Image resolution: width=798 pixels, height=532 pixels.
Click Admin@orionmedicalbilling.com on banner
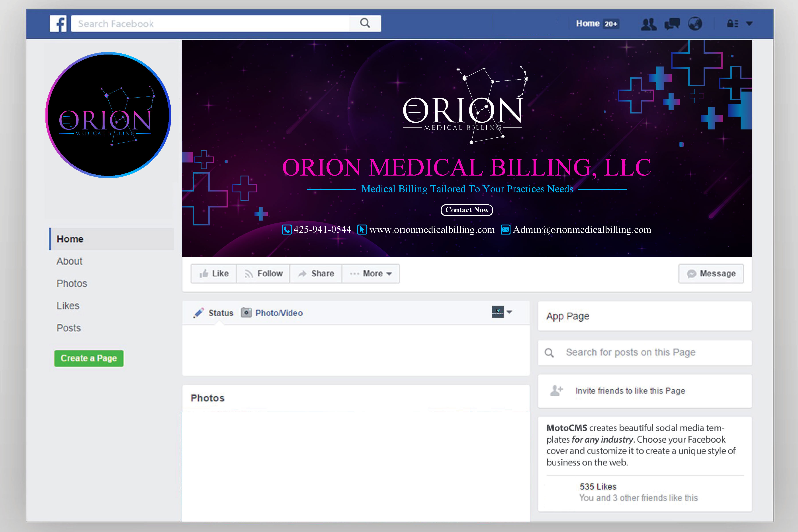(582, 230)
